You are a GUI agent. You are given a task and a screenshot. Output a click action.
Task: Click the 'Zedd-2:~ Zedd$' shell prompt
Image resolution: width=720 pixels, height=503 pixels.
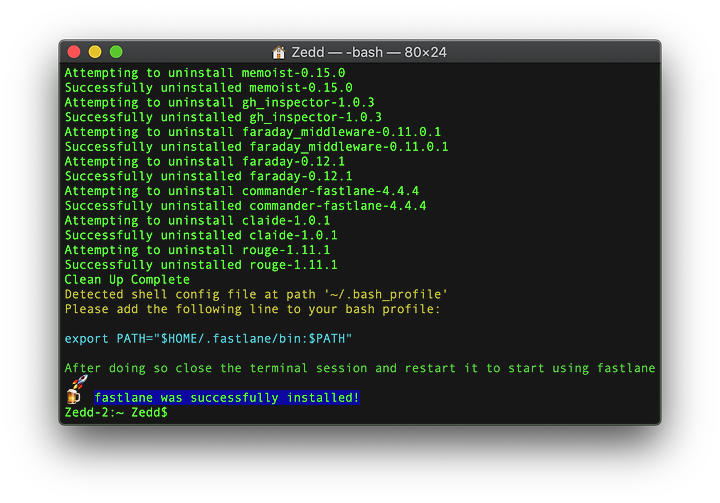point(116,412)
